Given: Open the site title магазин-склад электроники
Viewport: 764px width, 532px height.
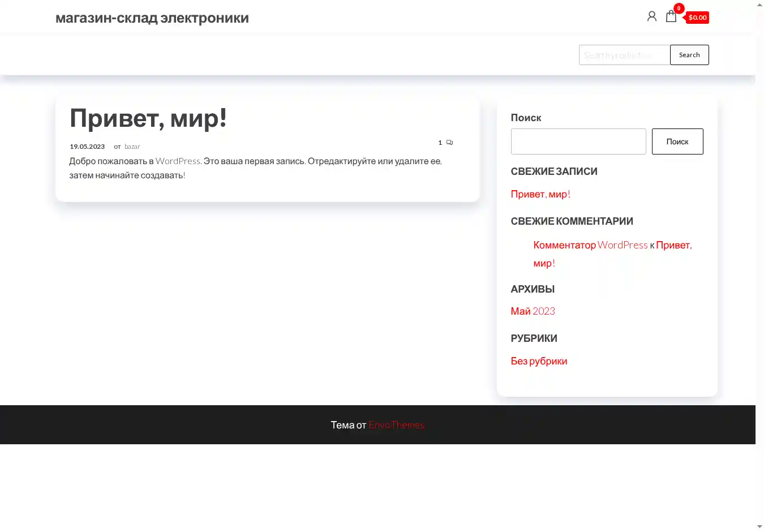Looking at the screenshot, I should tap(152, 18).
